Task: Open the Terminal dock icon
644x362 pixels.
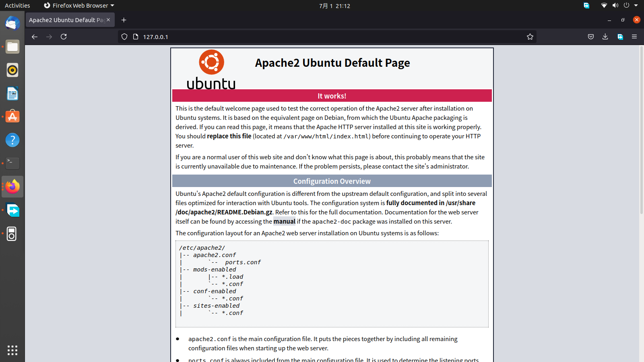Action: pos(12,163)
